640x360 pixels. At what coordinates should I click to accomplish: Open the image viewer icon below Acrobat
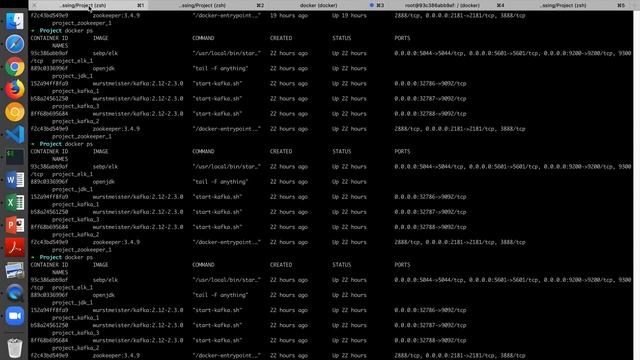point(15,270)
